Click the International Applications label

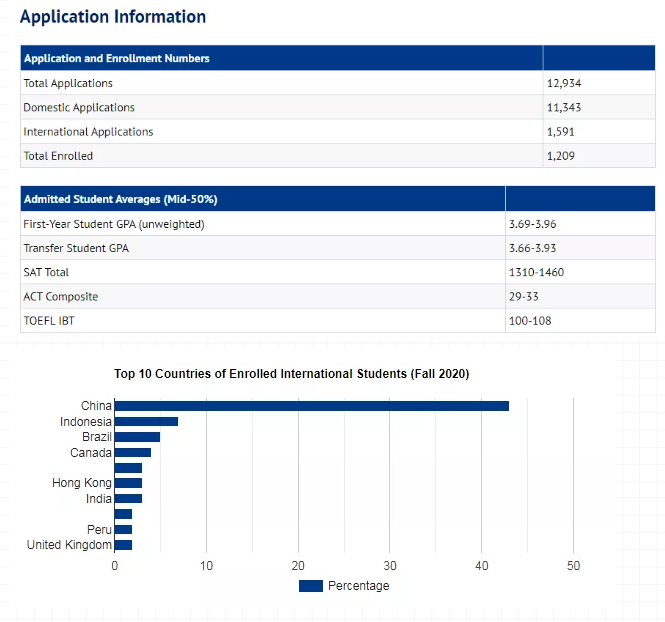(88, 132)
